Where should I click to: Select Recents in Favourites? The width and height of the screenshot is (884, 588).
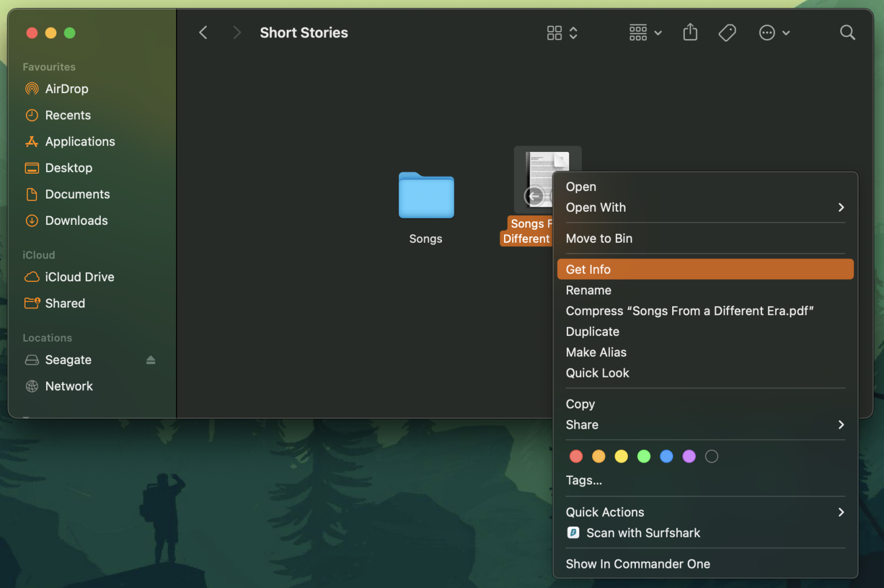click(x=67, y=115)
